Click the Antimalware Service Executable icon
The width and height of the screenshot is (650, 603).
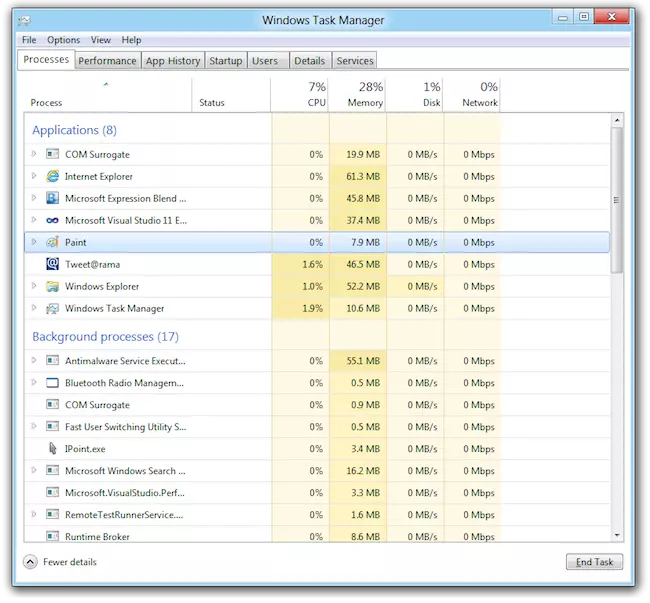(52, 360)
